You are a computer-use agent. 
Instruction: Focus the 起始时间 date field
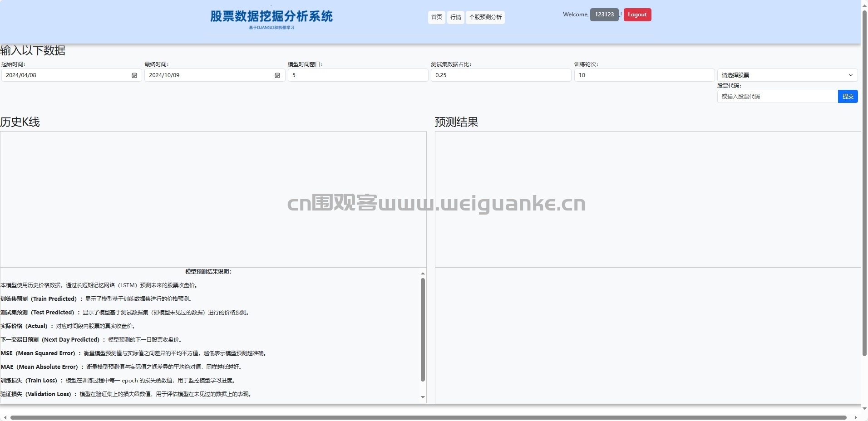(x=72, y=75)
